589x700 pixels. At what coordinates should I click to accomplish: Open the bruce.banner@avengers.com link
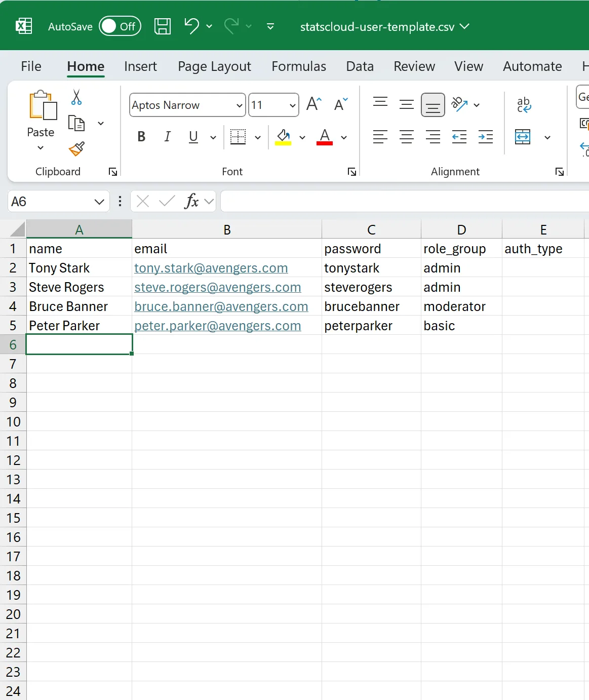point(221,306)
